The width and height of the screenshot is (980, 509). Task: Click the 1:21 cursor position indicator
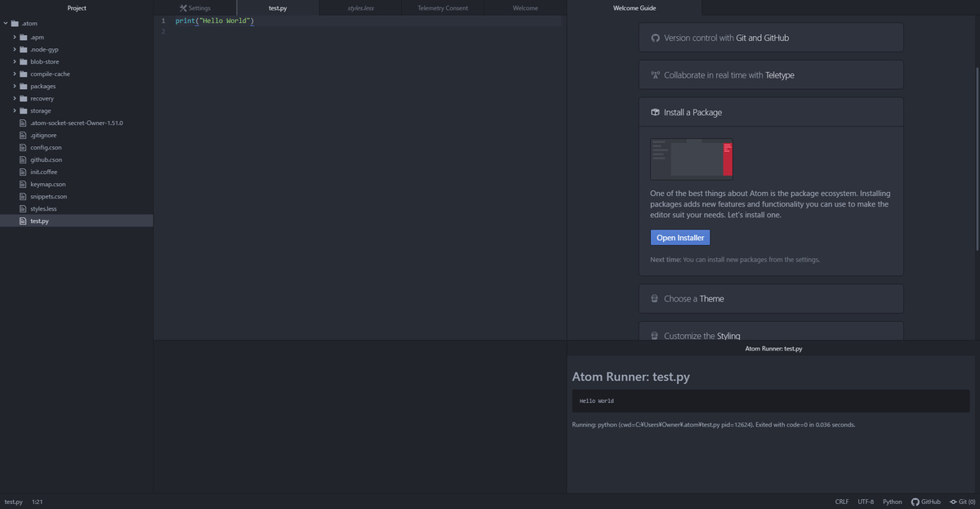[37, 502]
